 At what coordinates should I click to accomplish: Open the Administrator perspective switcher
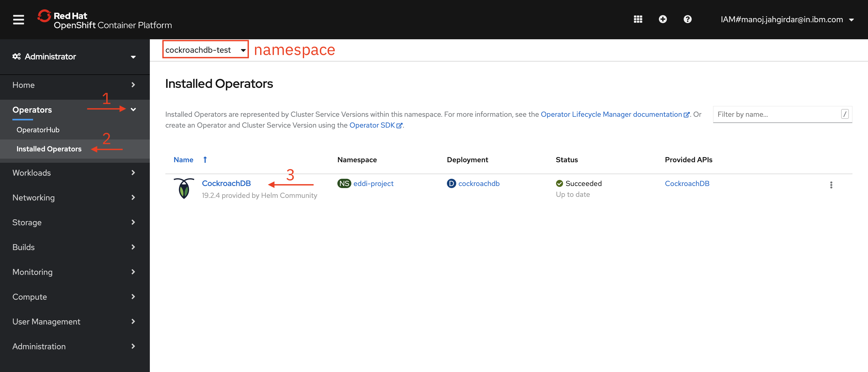tap(74, 57)
